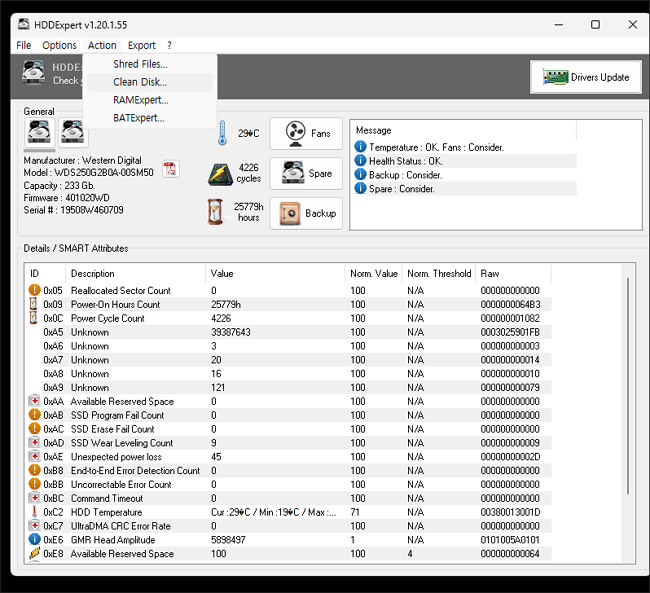Click icon for 0xE8 Available Reserved Space row
650x593 pixels.
point(34,553)
